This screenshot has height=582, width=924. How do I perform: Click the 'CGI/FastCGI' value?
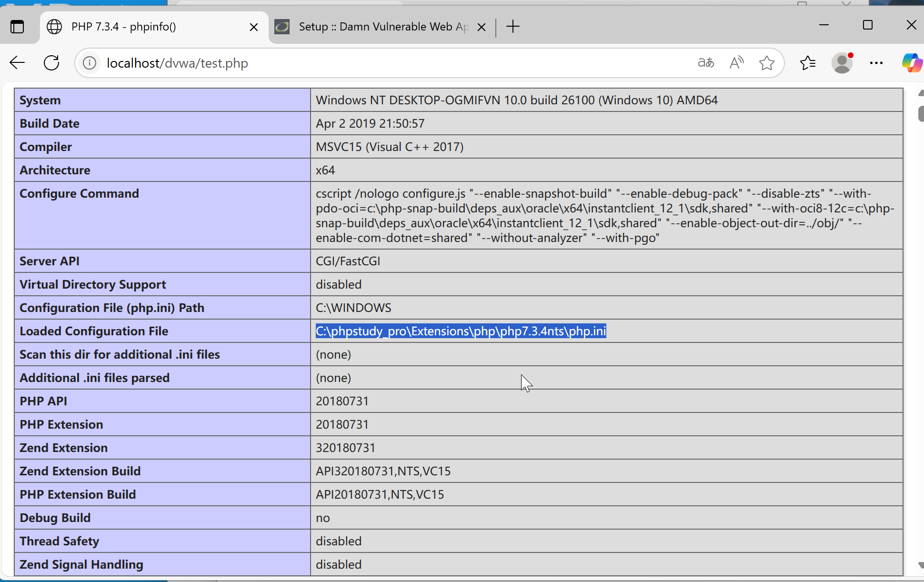coord(348,261)
